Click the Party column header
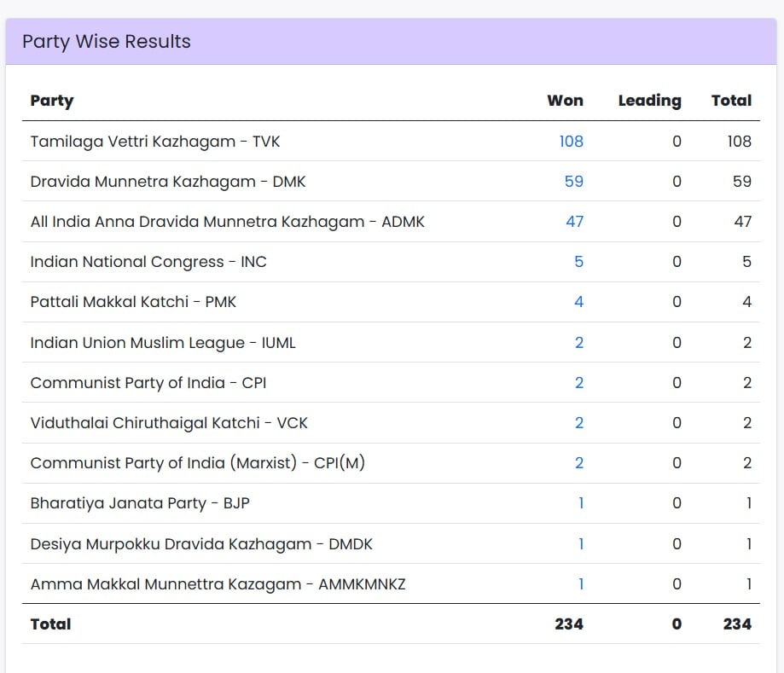Viewport: 784px width, 673px height. pyautogui.click(x=52, y=101)
